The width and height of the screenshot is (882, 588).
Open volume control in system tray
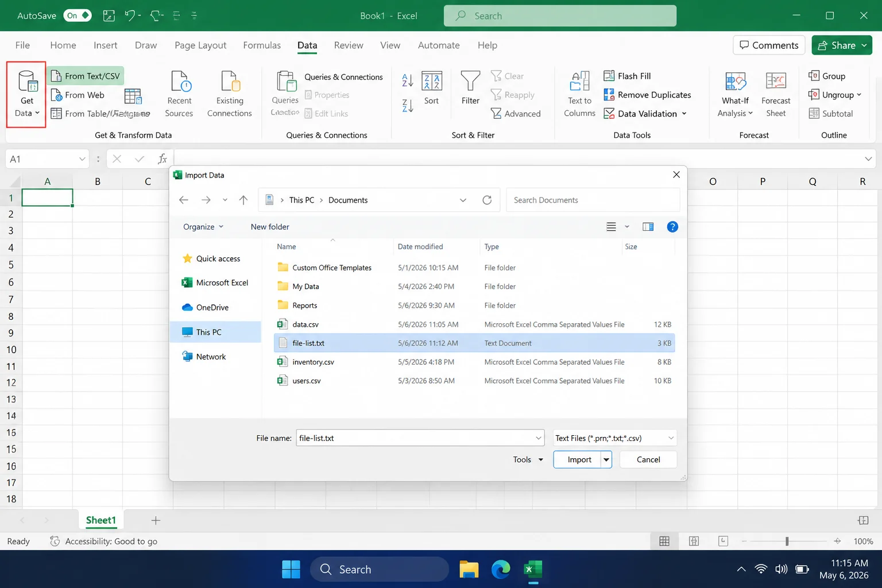click(x=781, y=569)
